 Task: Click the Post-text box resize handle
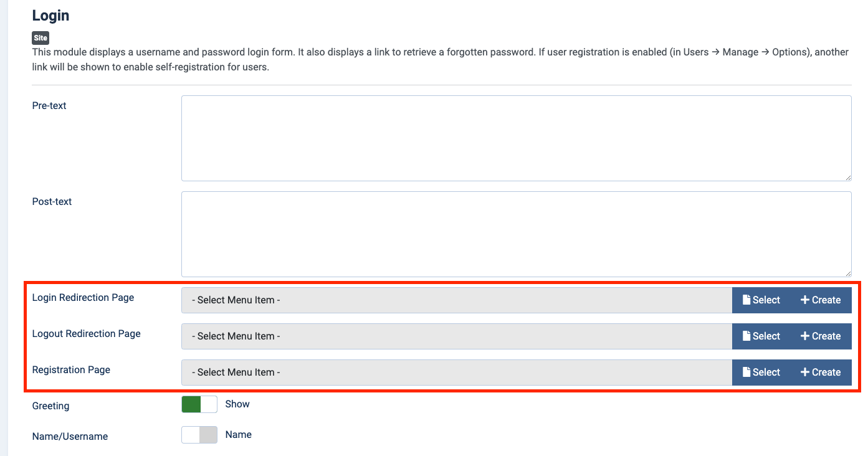[x=847, y=273]
